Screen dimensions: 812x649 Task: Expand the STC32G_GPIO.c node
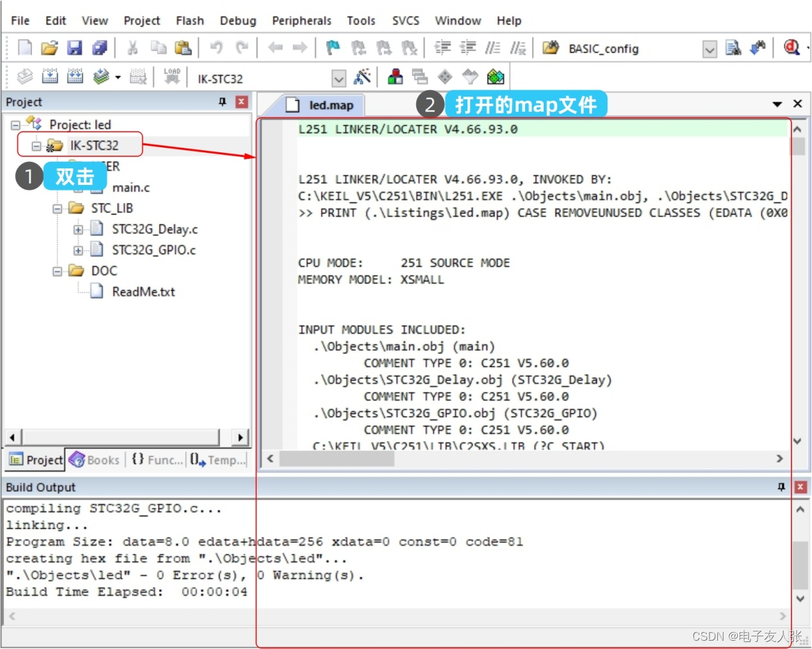point(78,250)
